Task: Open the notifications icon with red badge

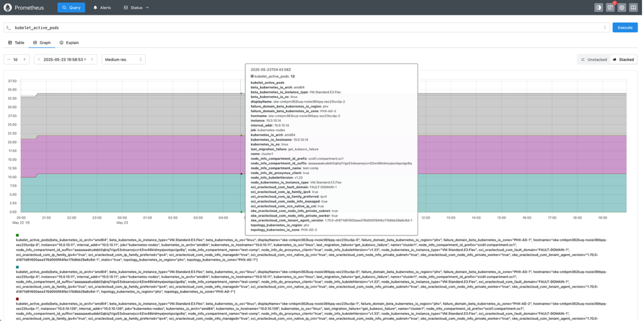Action: pyautogui.click(x=610, y=7)
